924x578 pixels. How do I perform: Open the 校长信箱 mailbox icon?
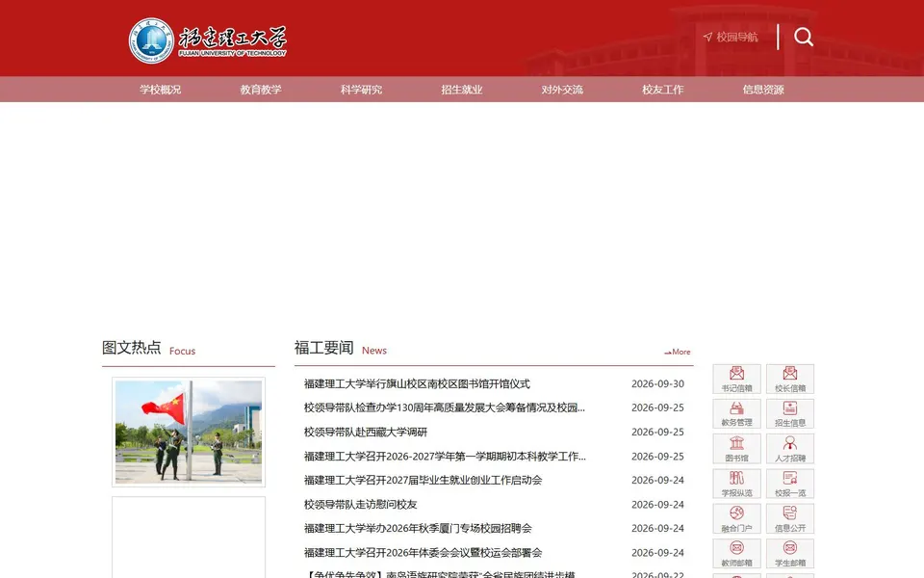(x=790, y=379)
